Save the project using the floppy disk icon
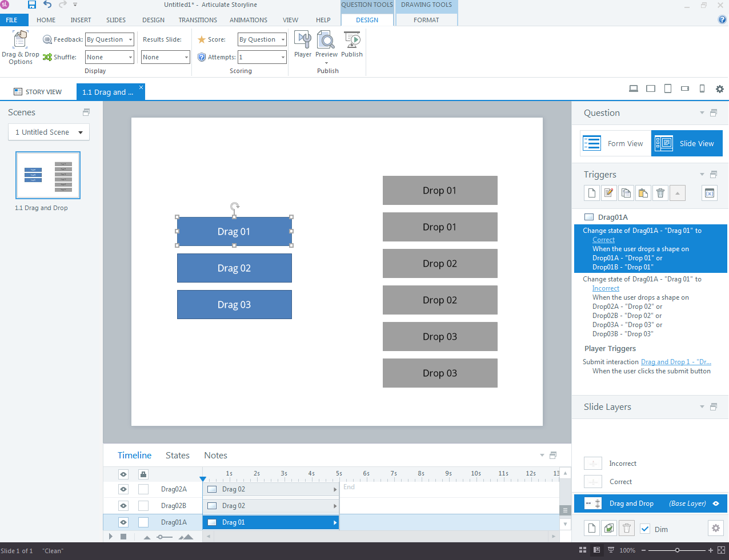This screenshot has width=729, height=560. [x=32, y=5]
